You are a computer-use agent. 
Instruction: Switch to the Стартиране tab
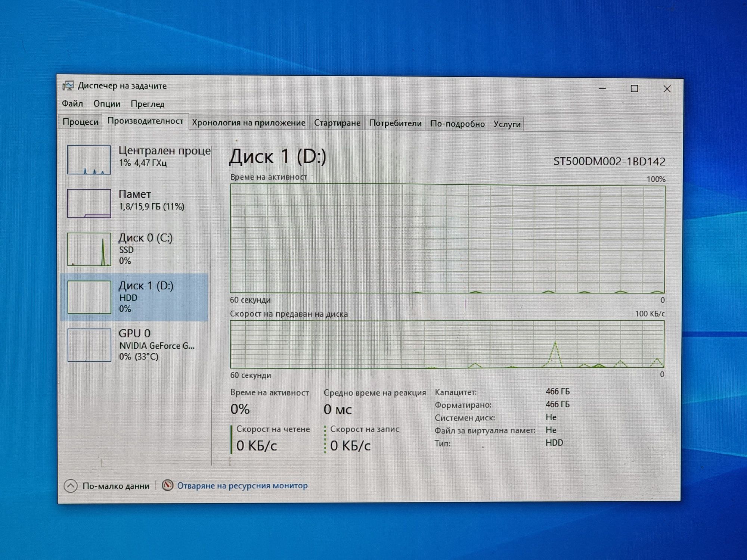point(337,123)
